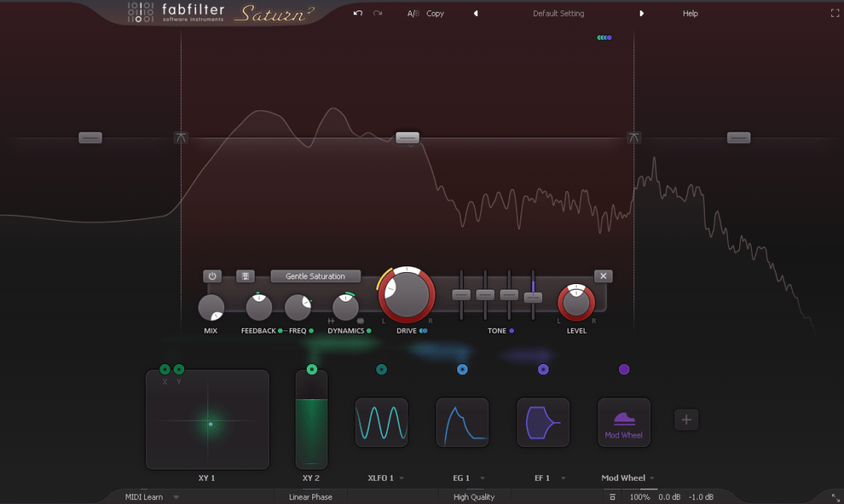The height and width of the screenshot is (504, 844).
Task: Select the EF 1 envelope follower icon
Action: tap(543, 422)
